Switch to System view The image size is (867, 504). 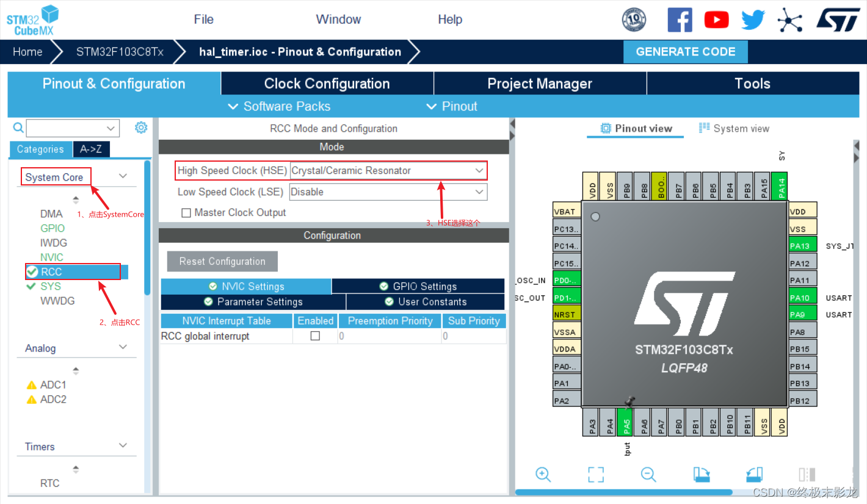click(734, 129)
